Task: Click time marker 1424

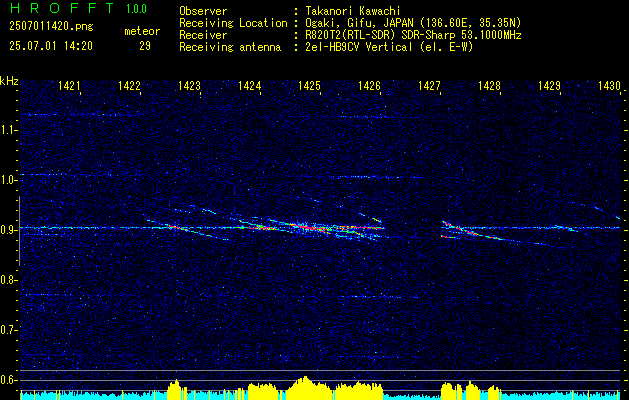Action: (250, 85)
